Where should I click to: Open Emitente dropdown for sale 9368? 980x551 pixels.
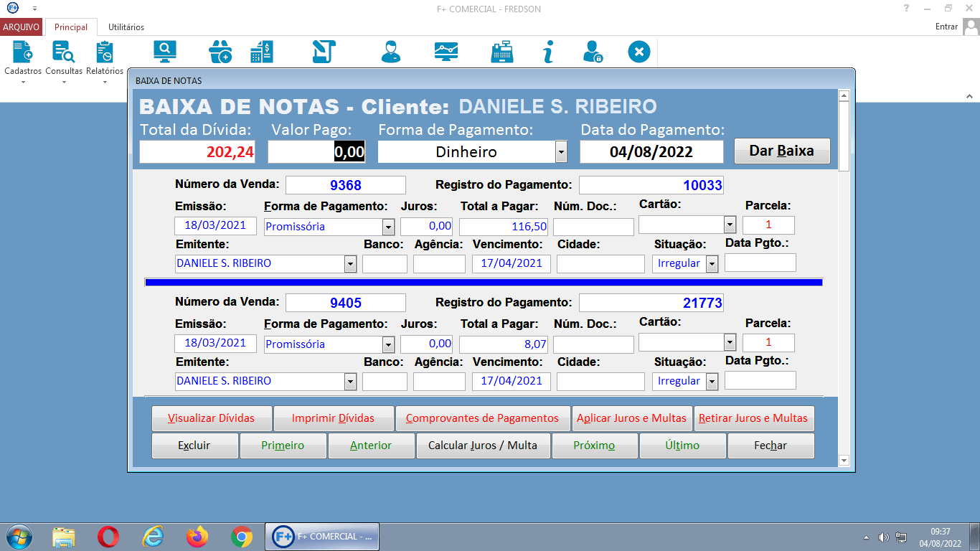[350, 263]
